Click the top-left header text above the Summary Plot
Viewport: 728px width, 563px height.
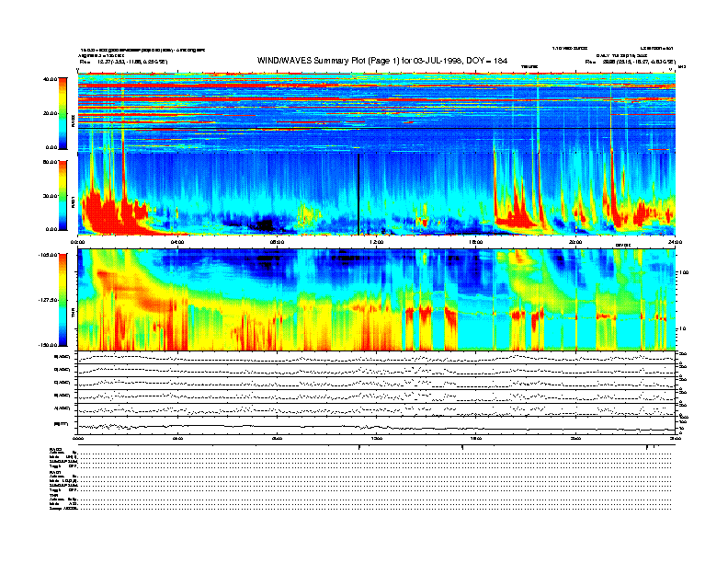142,56
